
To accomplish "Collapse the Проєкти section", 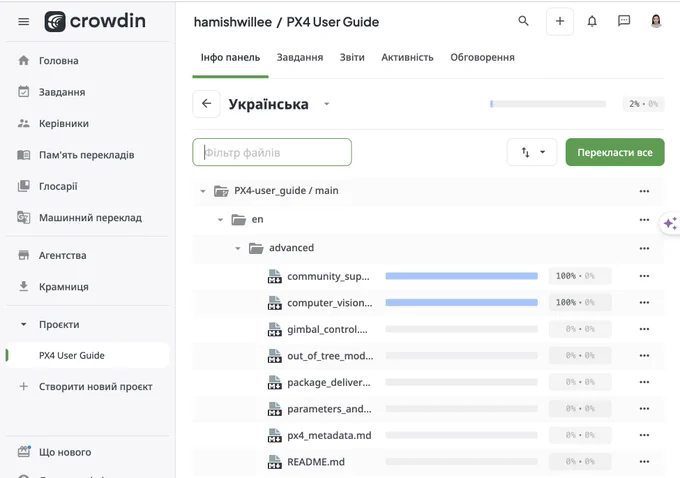I will coord(23,324).
